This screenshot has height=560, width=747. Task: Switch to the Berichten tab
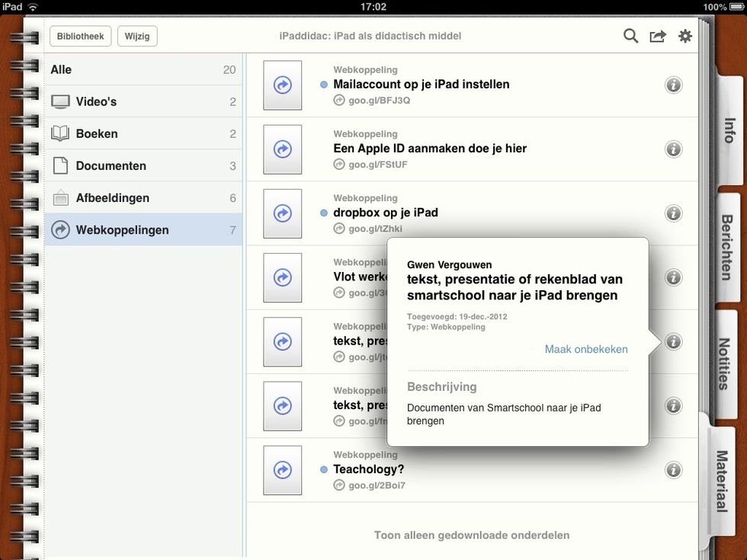tap(729, 247)
